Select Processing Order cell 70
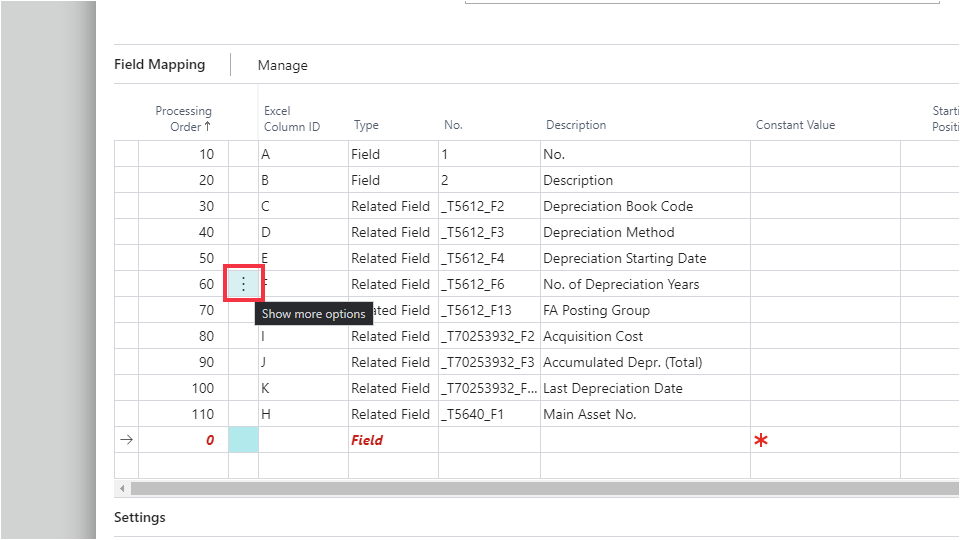 click(x=184, y=310)
